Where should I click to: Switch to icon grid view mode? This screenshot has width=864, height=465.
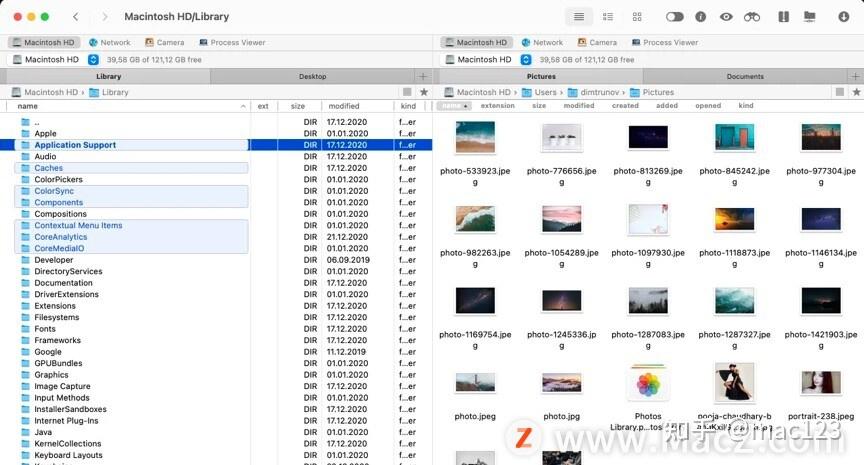[x=637, y=17]
